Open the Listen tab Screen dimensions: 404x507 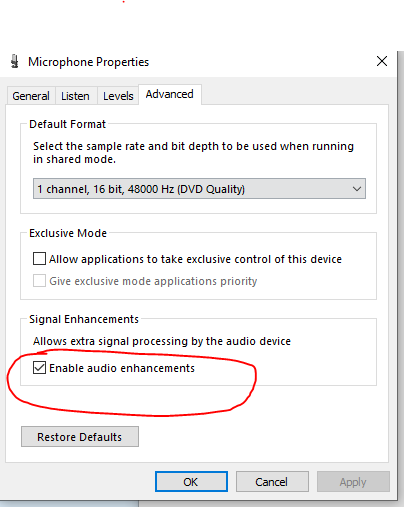click(x=75, y=96)
